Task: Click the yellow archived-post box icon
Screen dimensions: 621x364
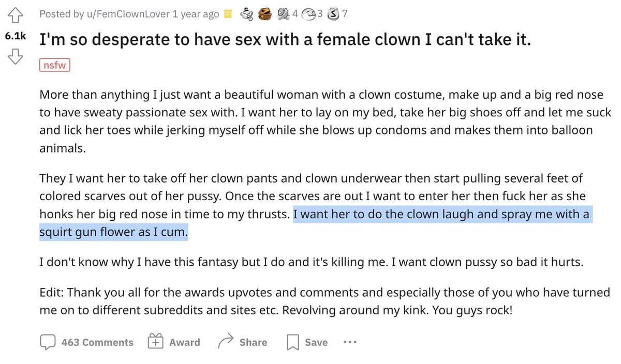Action: [228, 14]
